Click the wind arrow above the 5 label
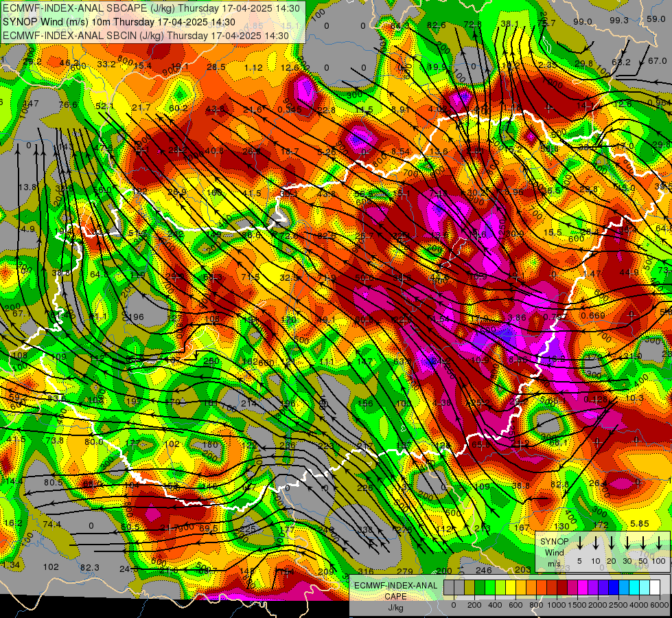The width and height of the screenshot is (672, 618). click(579, 542)
